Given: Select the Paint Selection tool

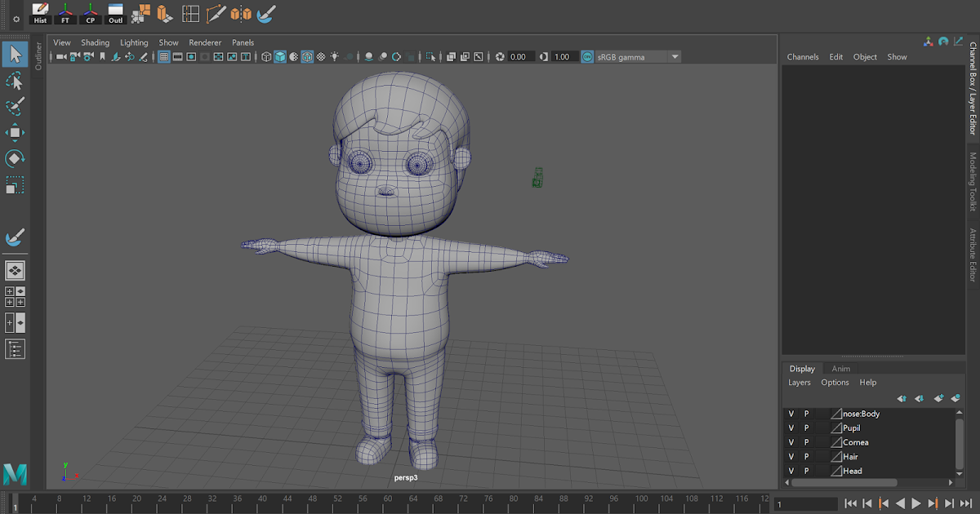Looking at the screenshot, I should 15,106.
